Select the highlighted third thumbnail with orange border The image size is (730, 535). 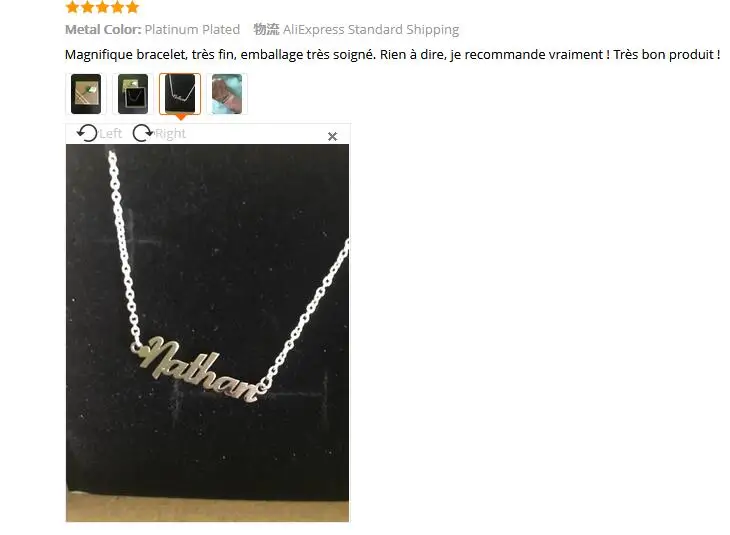tap(180, 94)
